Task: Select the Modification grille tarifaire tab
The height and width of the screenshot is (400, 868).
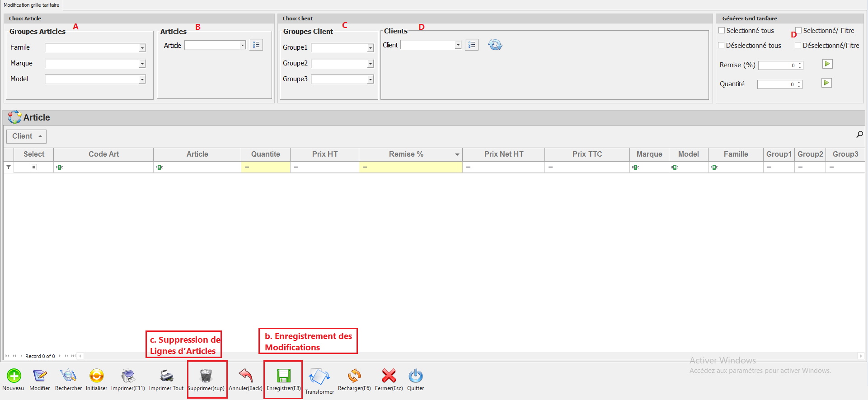Action: tap(32, 5)
